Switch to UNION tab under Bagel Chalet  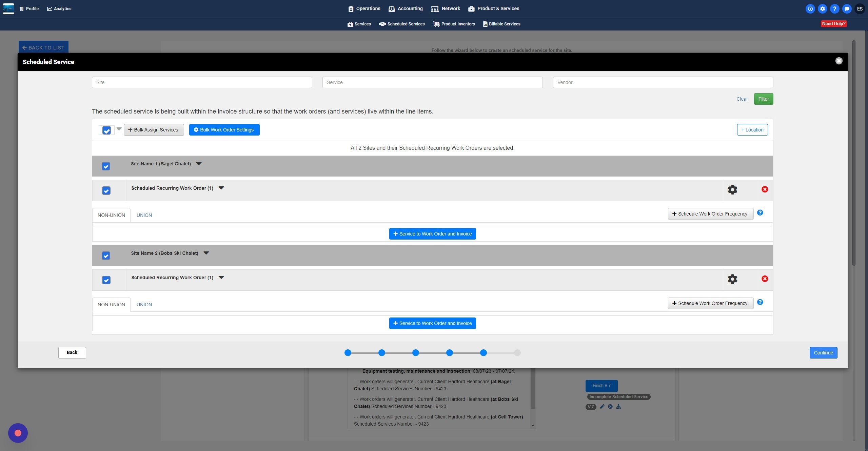(144, 215)
